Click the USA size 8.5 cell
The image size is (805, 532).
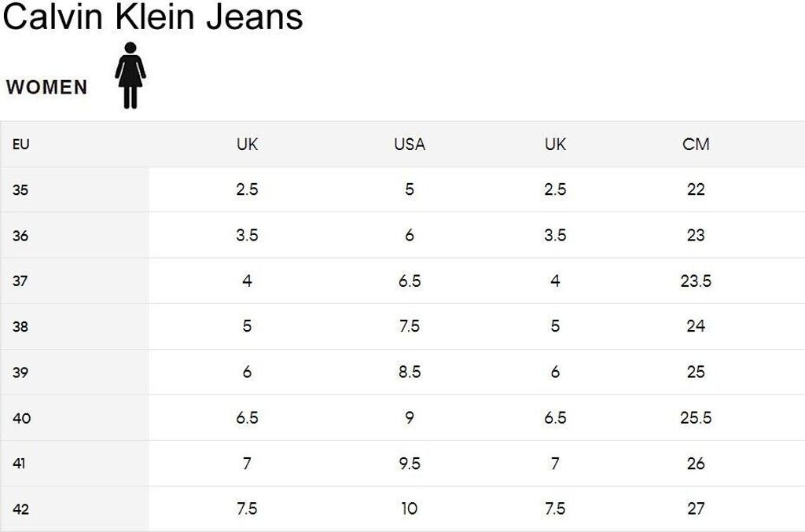tap(410, 372)
